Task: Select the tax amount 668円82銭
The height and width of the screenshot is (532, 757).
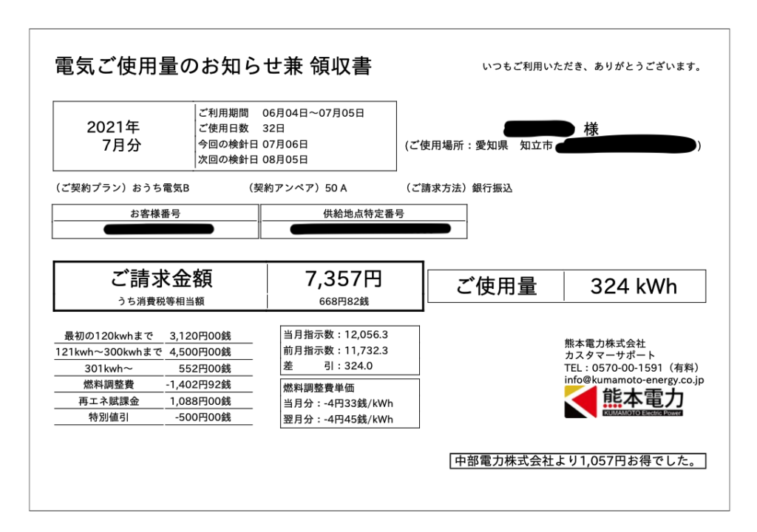Action: [344, 301]
